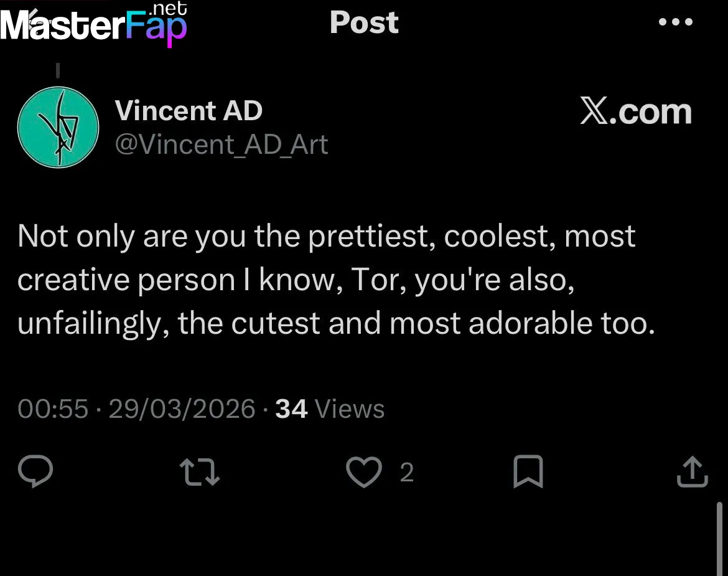The height and width of the screenshot is (576, 728).
Task: Click the like count number 2
Action: coord(406,473)
